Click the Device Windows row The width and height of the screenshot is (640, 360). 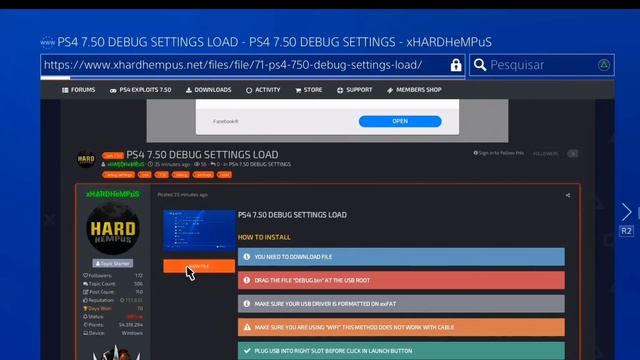pos(113,333)
